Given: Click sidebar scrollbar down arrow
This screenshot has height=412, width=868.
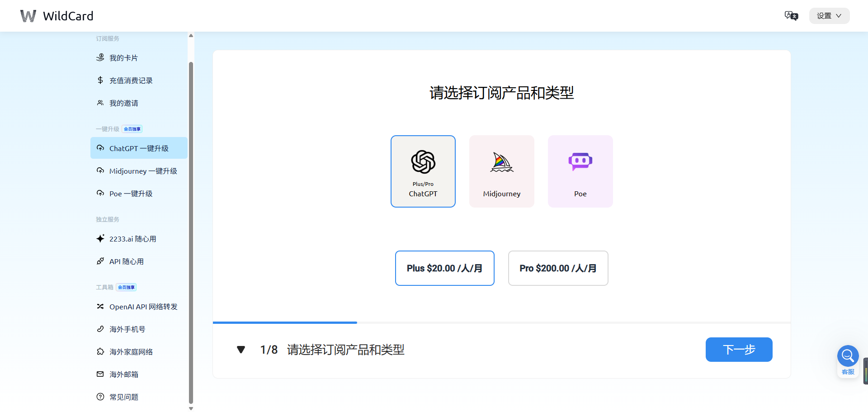Looking at the screenshot, I should (191, 408).
